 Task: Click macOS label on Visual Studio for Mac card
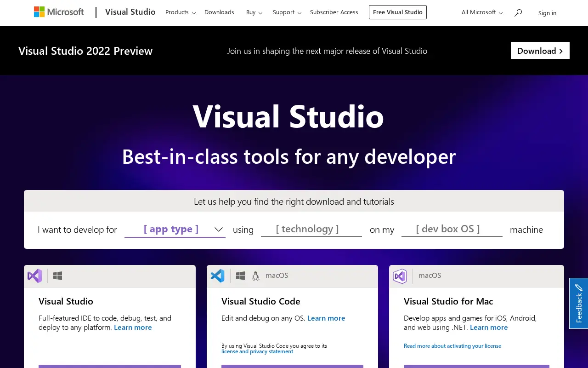430,276
